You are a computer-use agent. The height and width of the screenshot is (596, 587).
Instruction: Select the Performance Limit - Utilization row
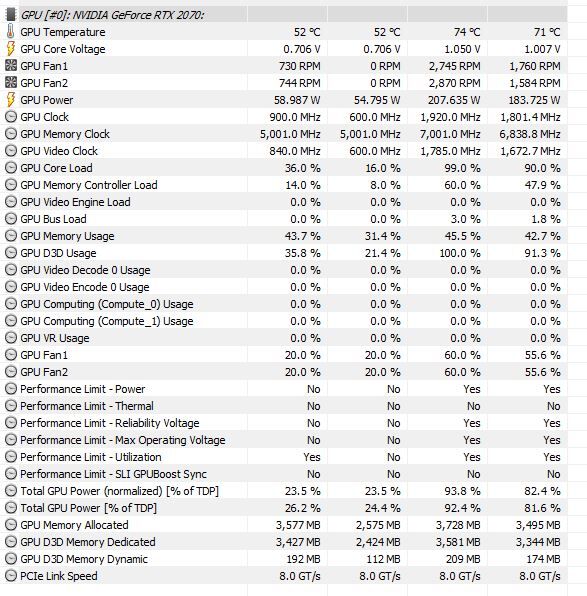284,457
